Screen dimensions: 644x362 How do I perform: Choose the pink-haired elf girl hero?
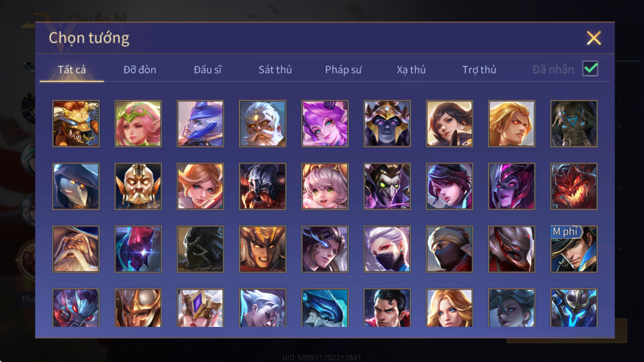tap(138, 123)
